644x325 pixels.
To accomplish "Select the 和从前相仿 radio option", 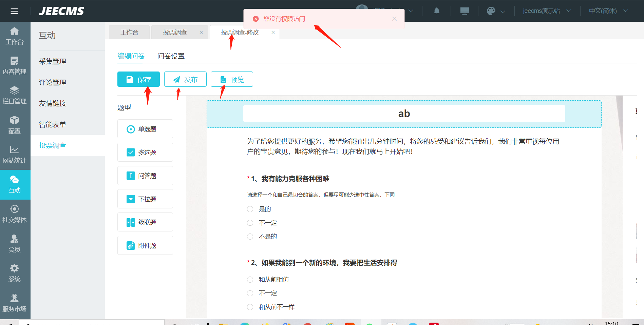I will point(250,280).
